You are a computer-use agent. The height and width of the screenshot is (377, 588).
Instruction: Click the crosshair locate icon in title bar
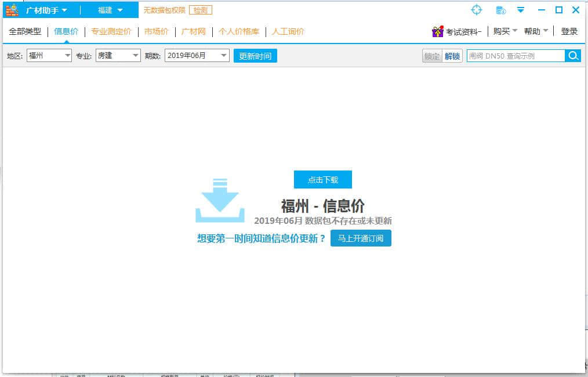pyautogui.click(x=476, y=10)
